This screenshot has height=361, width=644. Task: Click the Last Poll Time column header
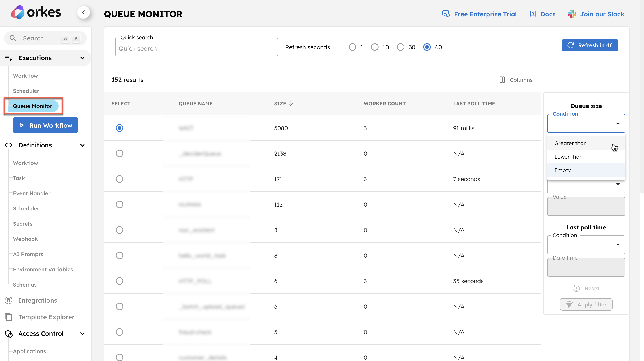pos(474,103)
